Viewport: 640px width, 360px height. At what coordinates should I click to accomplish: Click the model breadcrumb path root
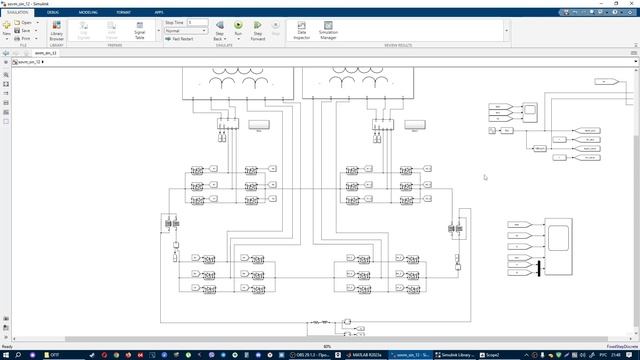tap(29, 62)
